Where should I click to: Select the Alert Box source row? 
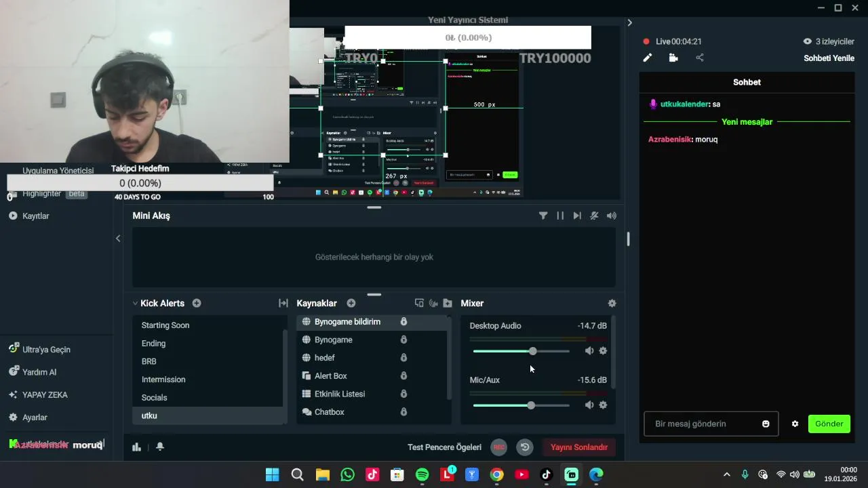372,375
